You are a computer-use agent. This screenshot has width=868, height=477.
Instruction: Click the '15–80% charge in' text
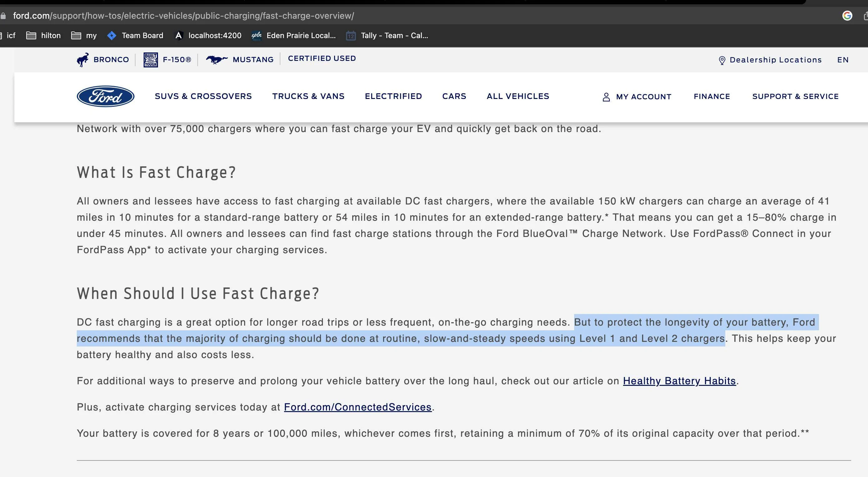792,217
